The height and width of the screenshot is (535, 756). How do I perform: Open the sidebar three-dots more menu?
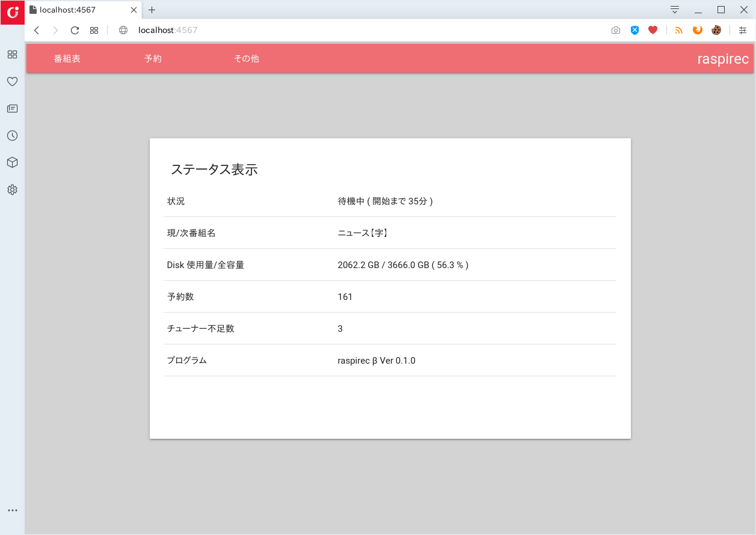(12, 510)
